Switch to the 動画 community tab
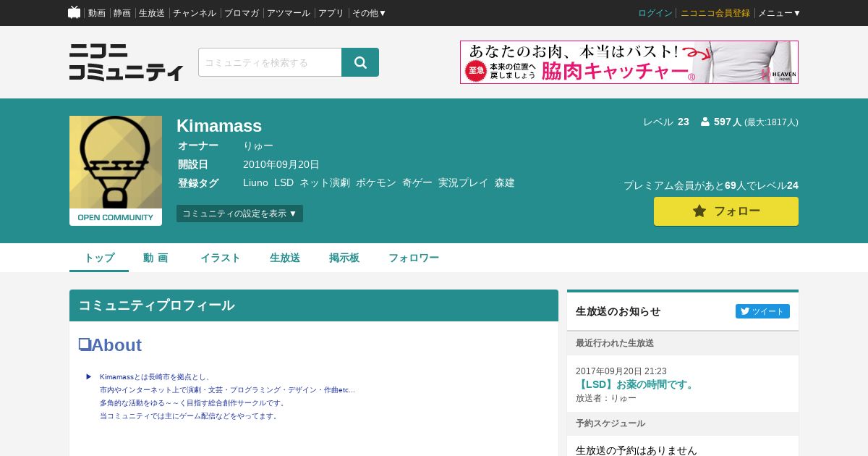868x456 pixels. [x=156, y=258]
